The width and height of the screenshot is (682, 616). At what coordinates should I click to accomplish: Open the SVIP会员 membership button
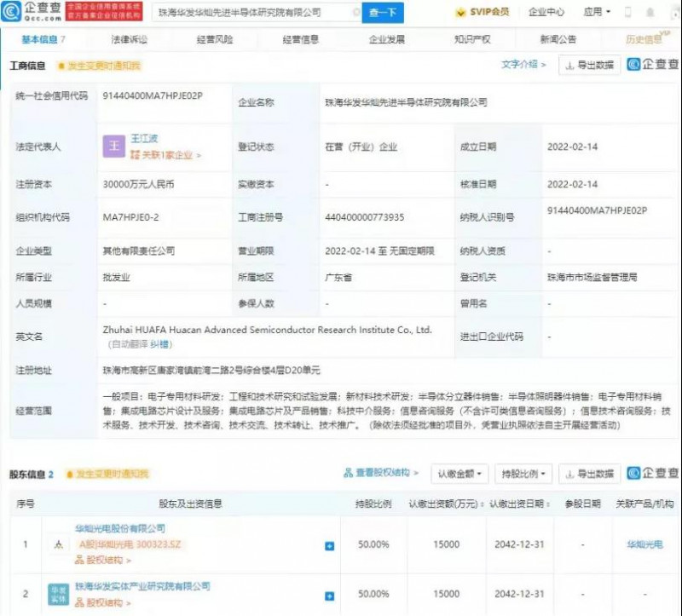483,12
